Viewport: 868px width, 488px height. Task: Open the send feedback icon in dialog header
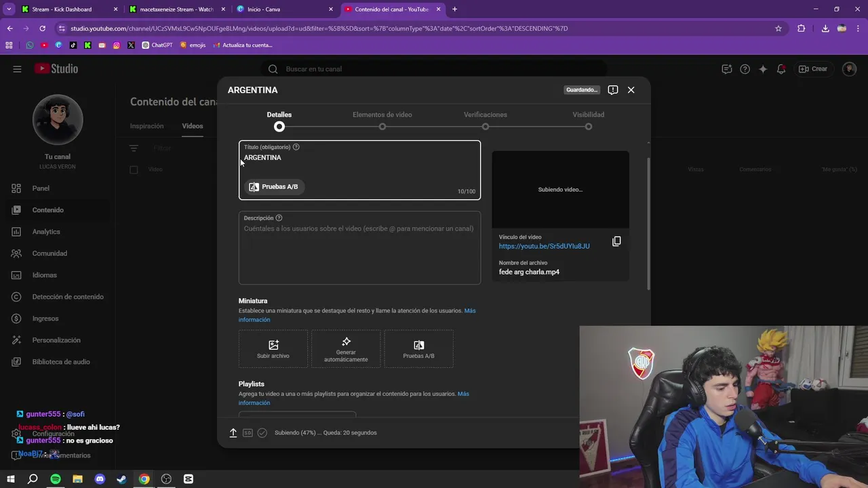pos(612,89)
